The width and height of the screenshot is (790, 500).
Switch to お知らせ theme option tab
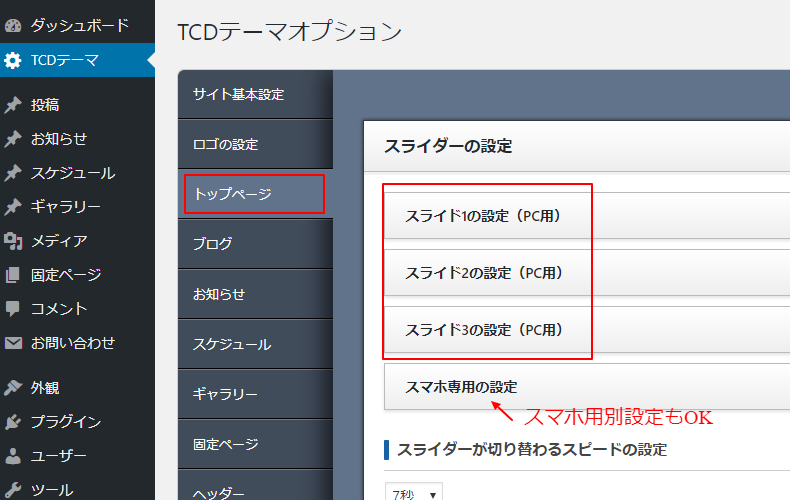click(255, 294)
